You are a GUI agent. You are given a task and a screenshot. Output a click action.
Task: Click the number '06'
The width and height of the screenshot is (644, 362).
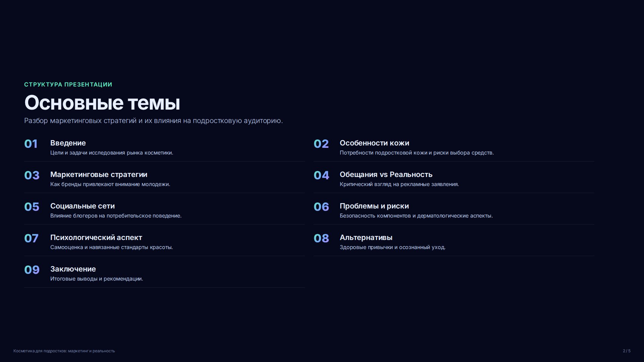pos(321,207)
